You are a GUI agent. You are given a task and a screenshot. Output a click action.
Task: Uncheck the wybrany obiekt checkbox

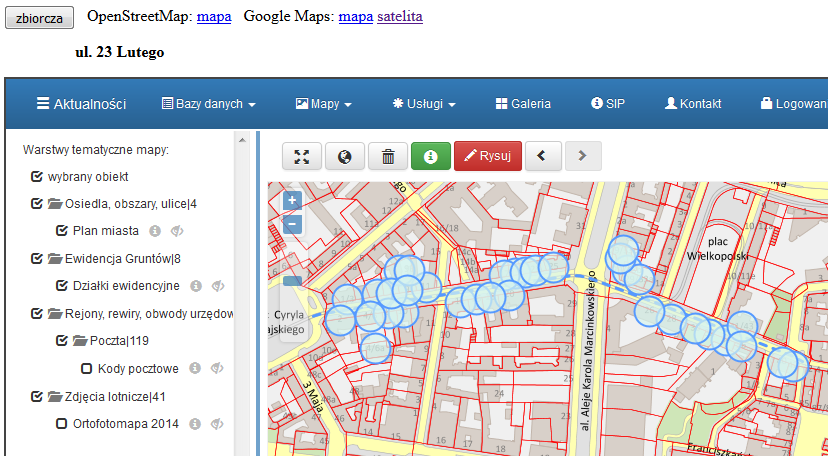click(37, 177)
